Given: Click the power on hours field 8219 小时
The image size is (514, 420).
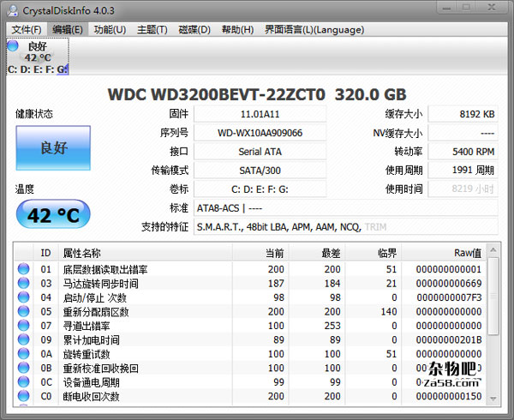Looking at the screenshot, I should (x=463, y=189).
